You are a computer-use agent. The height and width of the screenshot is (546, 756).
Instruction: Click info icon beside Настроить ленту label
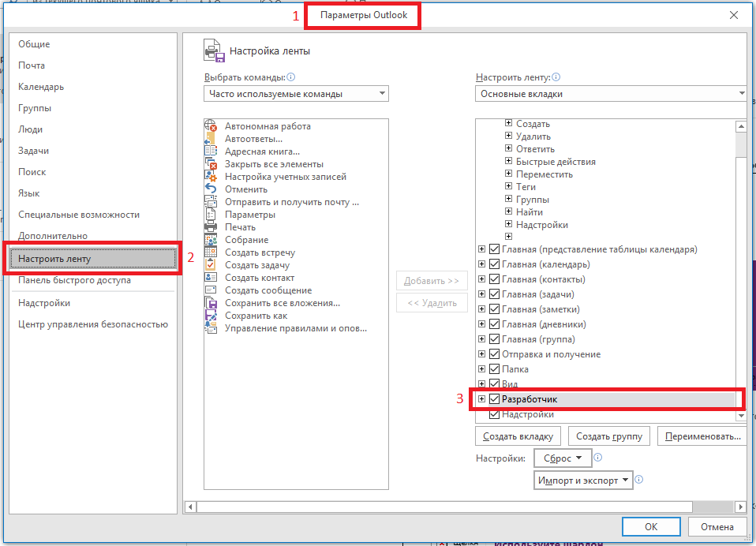pyautogui.click(x=556, y=77)
